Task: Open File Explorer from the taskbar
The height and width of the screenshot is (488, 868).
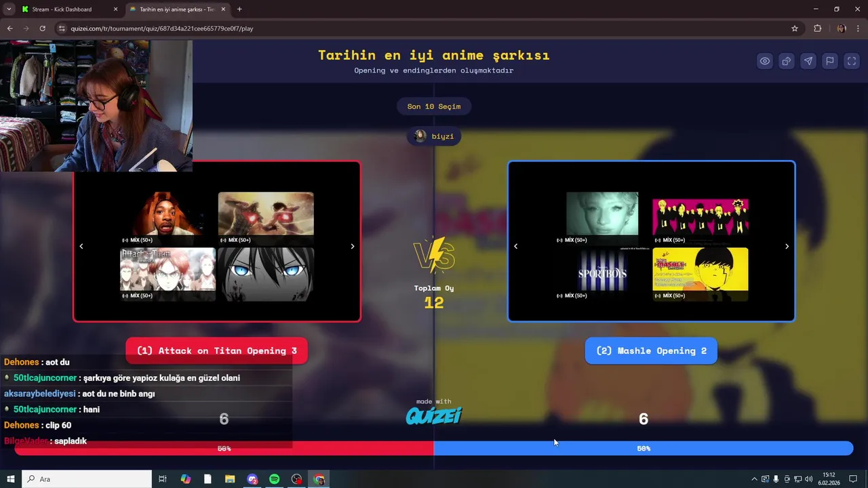Action: [x=230, y=479]
